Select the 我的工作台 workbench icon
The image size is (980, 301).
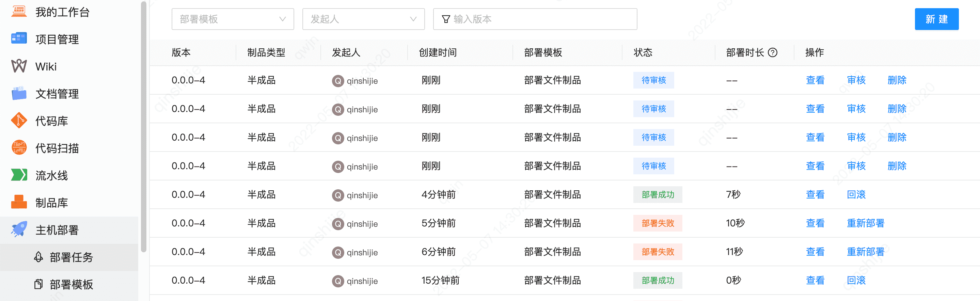[19, 12]
